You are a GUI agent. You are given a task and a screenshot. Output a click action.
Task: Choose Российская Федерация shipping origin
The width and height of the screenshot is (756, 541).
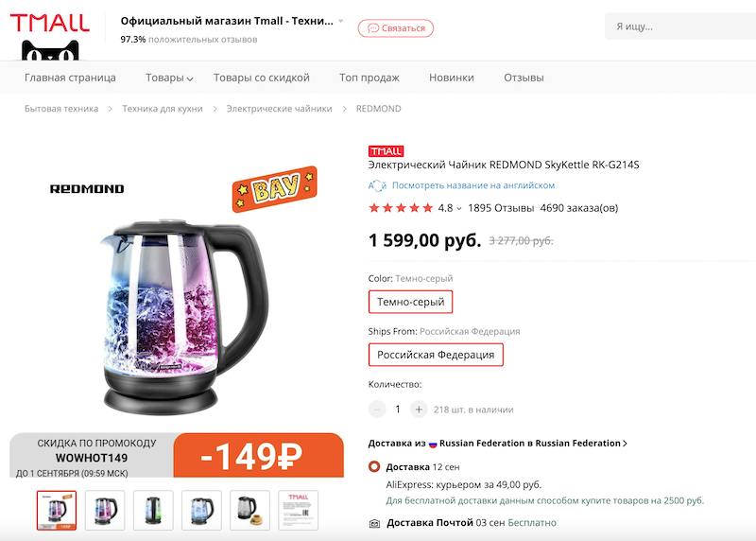tap(436, 355)
